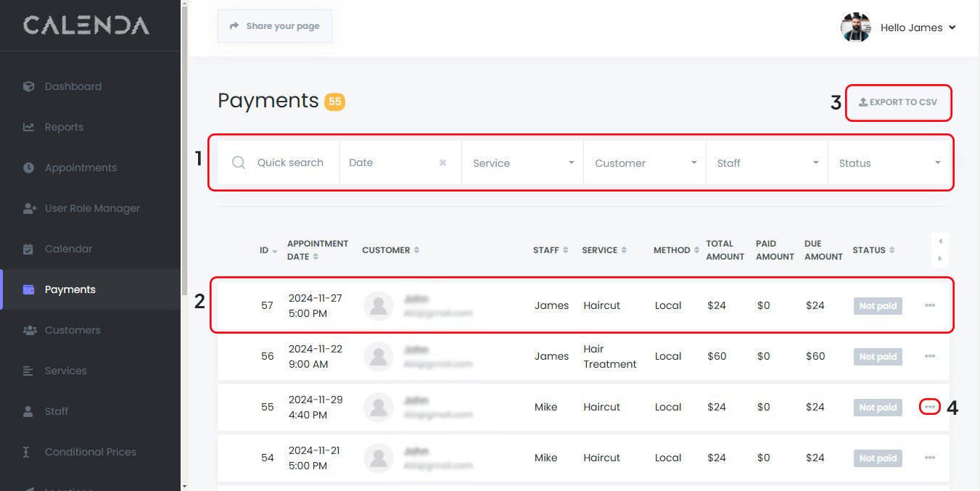Clear the Date filter with x icon
The height and width of the screenshot is (491, 980).
pos(442,163)
